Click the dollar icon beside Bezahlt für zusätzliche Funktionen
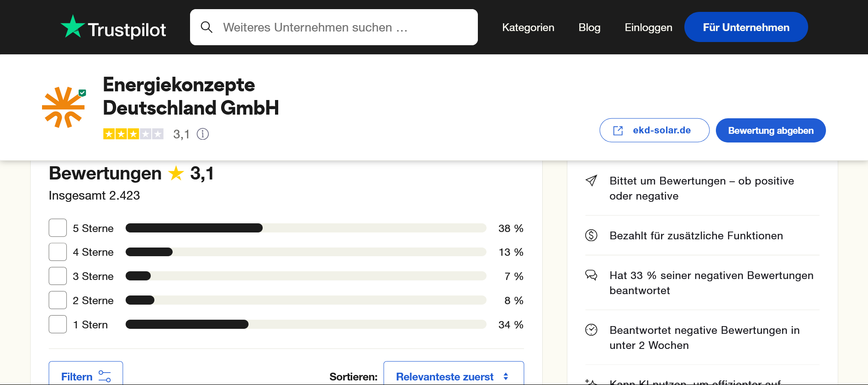Viewport: 868px width, 385px height. click(x=591, y=235)
